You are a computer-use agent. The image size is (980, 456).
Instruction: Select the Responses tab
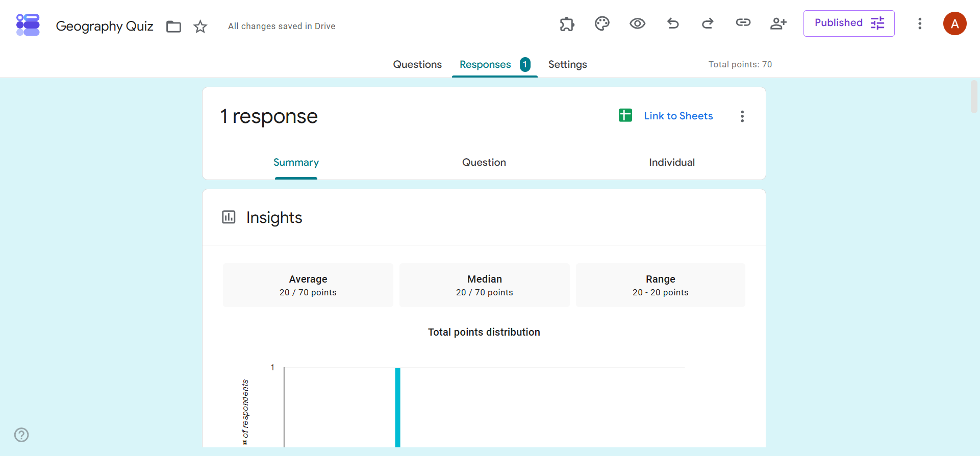pyautogui.click(x=495, y=64)
